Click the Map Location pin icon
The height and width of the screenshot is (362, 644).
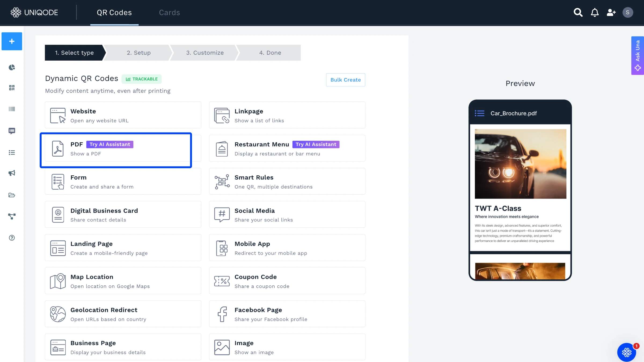tap(58, 281)
